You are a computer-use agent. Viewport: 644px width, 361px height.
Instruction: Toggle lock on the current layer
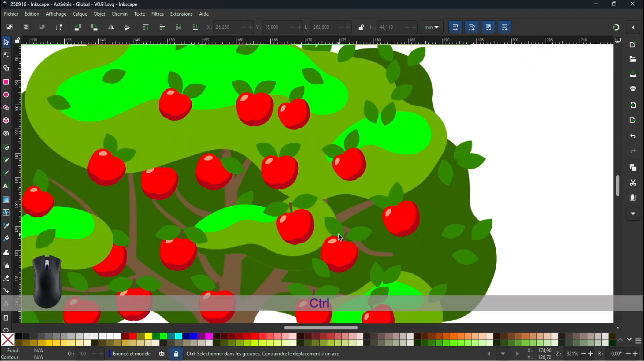pos(176,354)
